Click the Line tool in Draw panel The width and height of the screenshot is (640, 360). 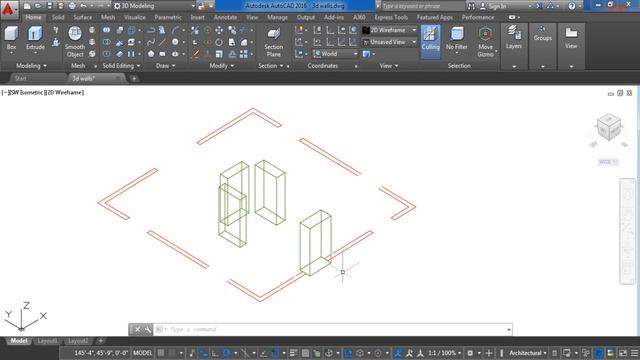click(x=163, y=42)
